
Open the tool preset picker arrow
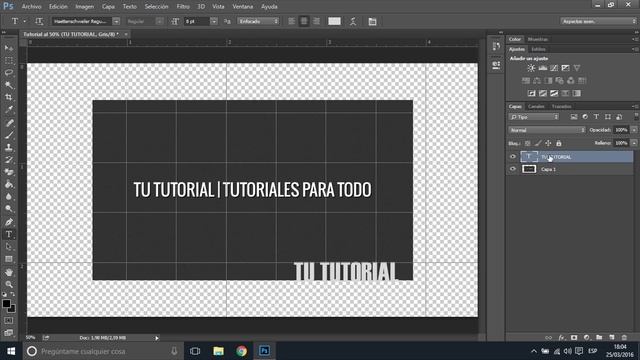(x=24, y=21)
